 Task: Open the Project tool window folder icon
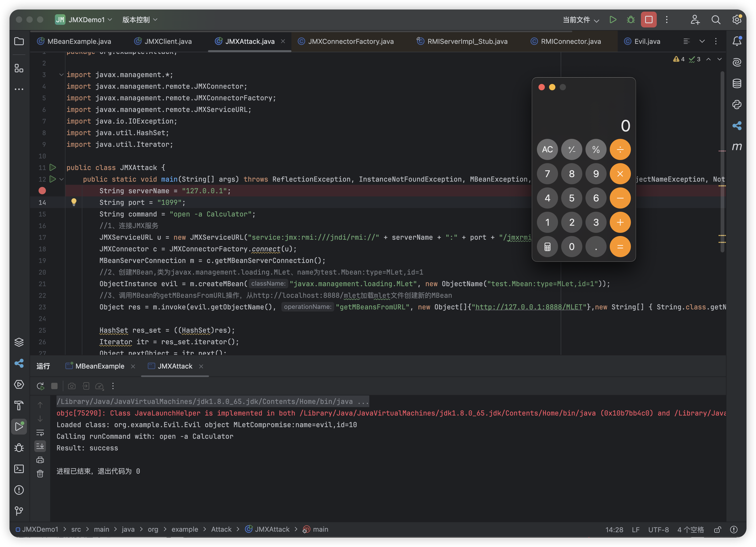[x=19, y=41]
